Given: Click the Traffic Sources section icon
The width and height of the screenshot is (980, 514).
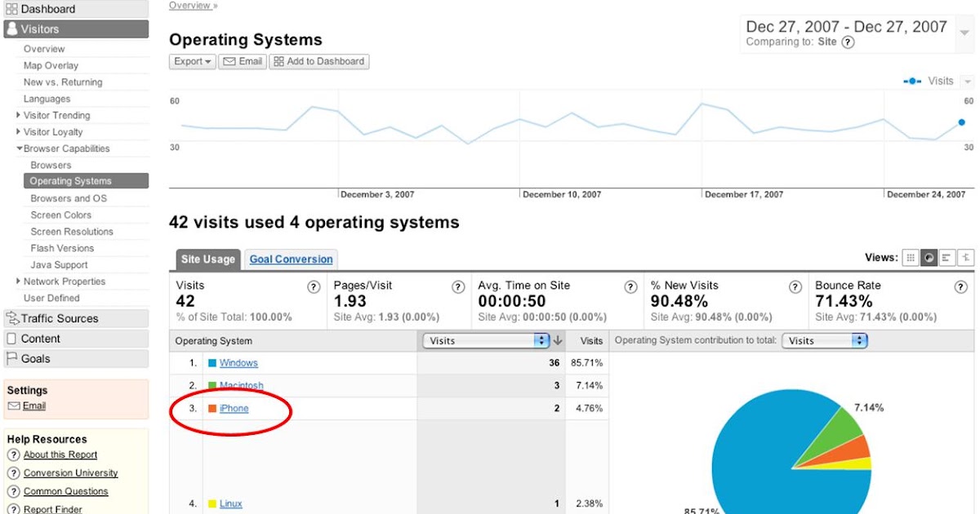Looking at the screenshot, I should point(12,318).
